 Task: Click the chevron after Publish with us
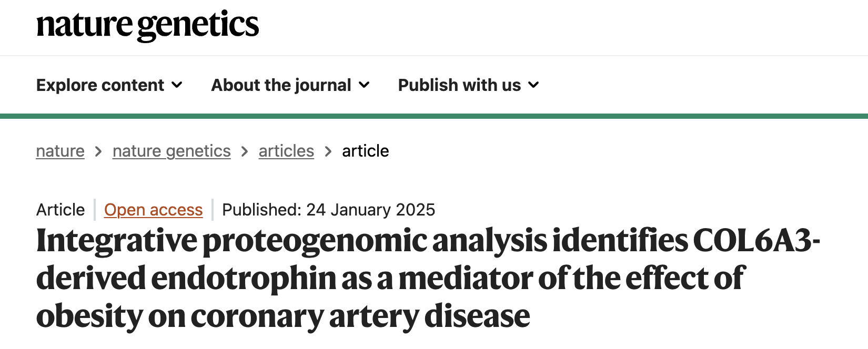[533, 86]
